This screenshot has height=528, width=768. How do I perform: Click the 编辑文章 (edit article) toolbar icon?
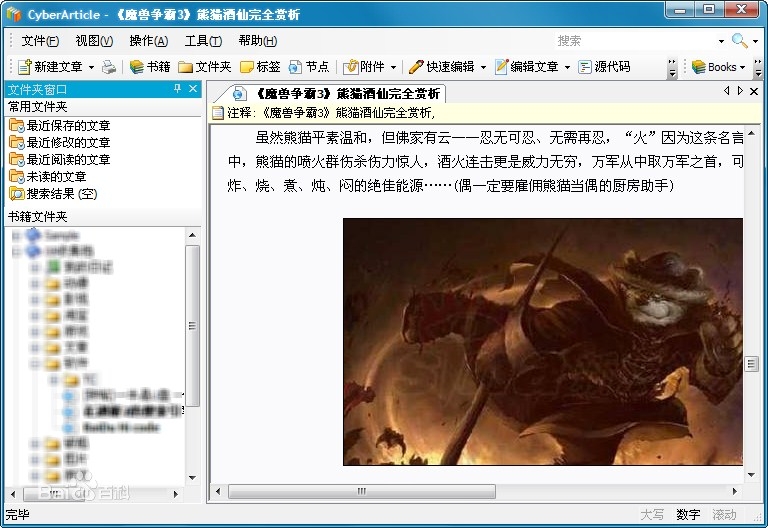(525, 67)
